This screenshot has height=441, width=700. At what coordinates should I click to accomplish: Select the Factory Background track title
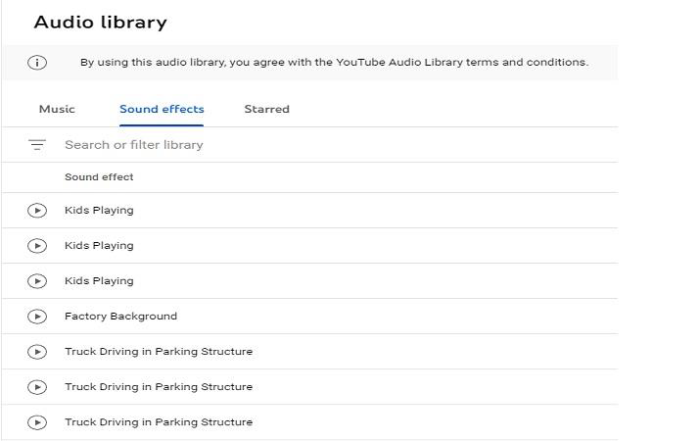(121, 316)
